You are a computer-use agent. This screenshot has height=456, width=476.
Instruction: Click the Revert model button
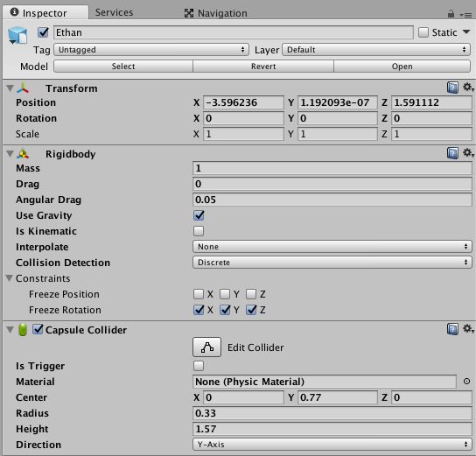[x=263, y=67]
